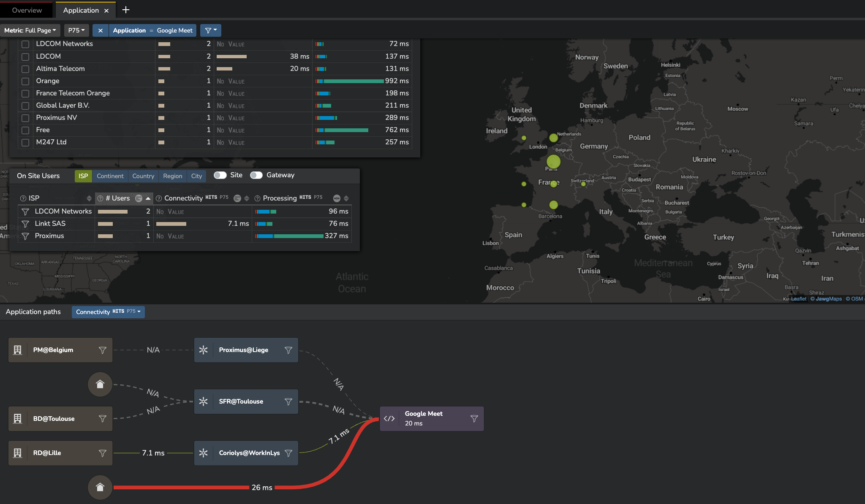Enable the Gateway toggle in On Site Users
Image resolution: width=865 pixels, height=504 pixels.
pyautogui.click(x=256, y=175)
